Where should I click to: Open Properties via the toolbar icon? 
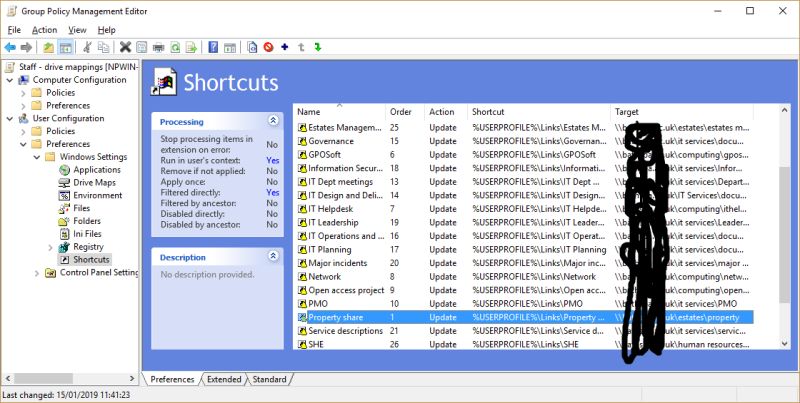(141, 47)
